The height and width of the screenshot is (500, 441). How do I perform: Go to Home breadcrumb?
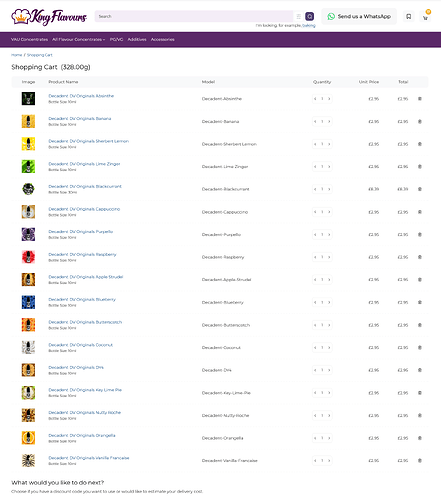17,55
